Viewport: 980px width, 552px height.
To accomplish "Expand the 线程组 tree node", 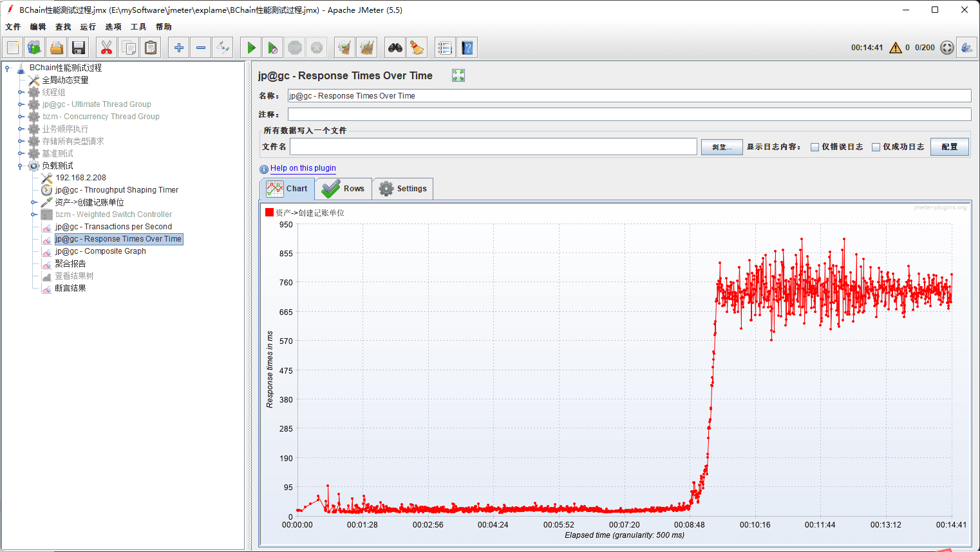I will pyautogui.click(x=21, y=92).
